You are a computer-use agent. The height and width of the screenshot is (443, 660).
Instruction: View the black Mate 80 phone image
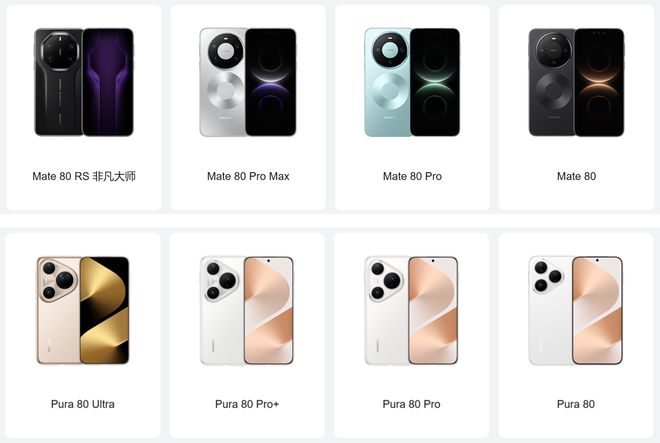click(576, 82)
